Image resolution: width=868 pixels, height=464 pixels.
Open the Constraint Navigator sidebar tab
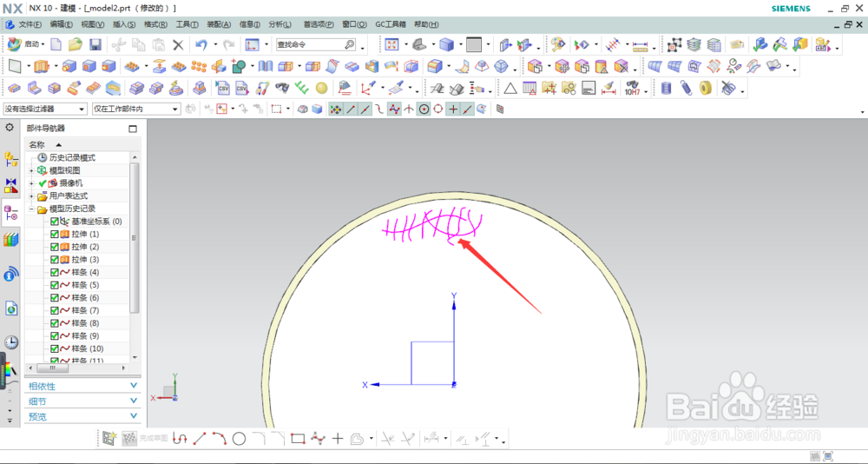point(11,186)
